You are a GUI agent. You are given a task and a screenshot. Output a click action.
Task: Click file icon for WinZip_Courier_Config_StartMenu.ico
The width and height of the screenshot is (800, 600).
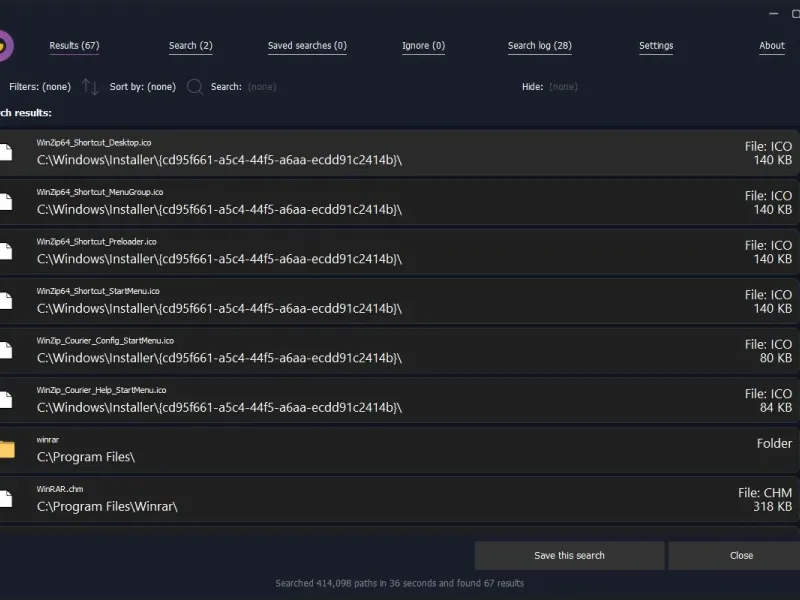pos(6,351)
